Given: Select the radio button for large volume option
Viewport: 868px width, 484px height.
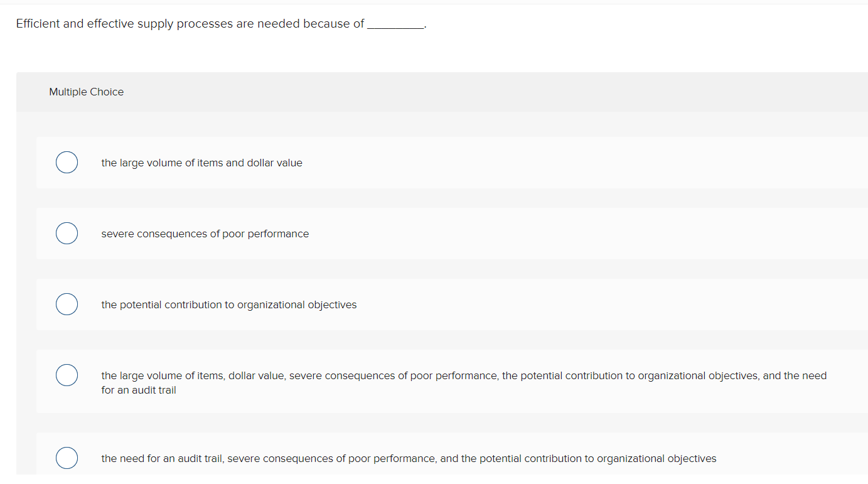Looking at the screenshot, I should [x=67, y=162].
